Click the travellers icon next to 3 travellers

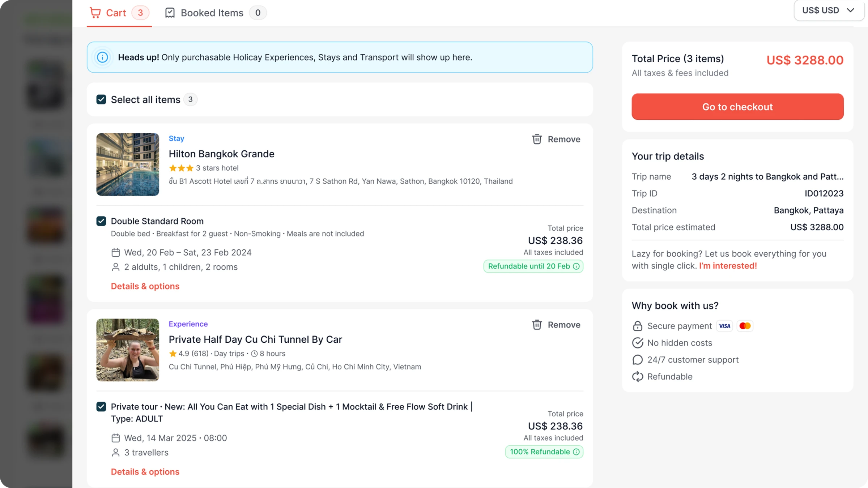pyautogui.click(x=115, y=452)
